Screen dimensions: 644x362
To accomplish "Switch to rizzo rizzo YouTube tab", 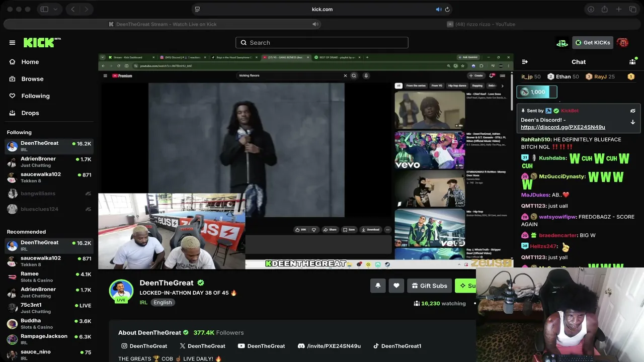I will 481,24.
